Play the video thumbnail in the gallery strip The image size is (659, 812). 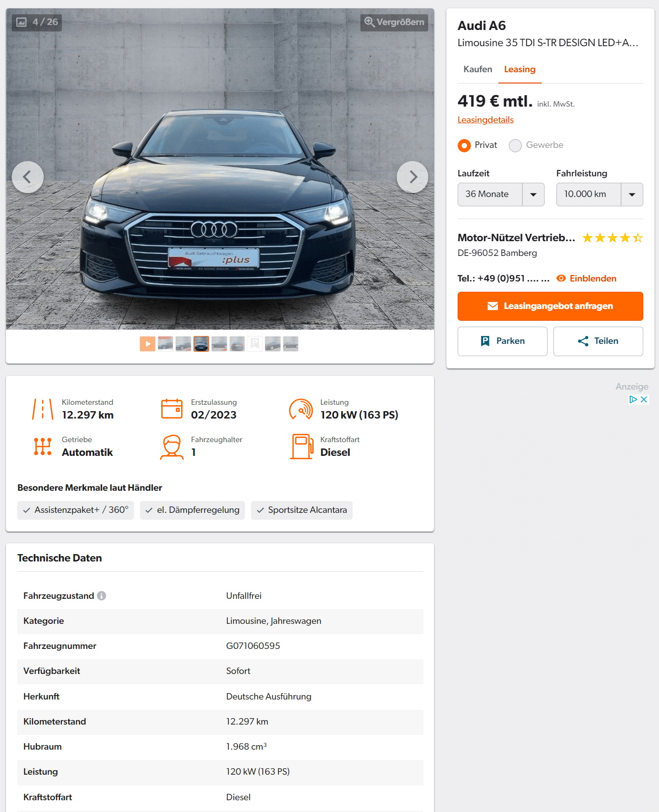(147, 343)
